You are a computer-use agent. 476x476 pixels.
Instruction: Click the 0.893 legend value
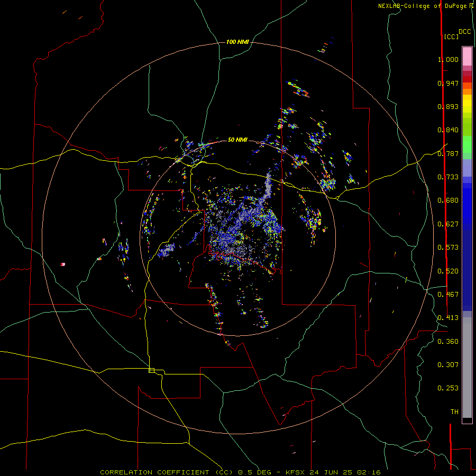[x=448, y=106]
